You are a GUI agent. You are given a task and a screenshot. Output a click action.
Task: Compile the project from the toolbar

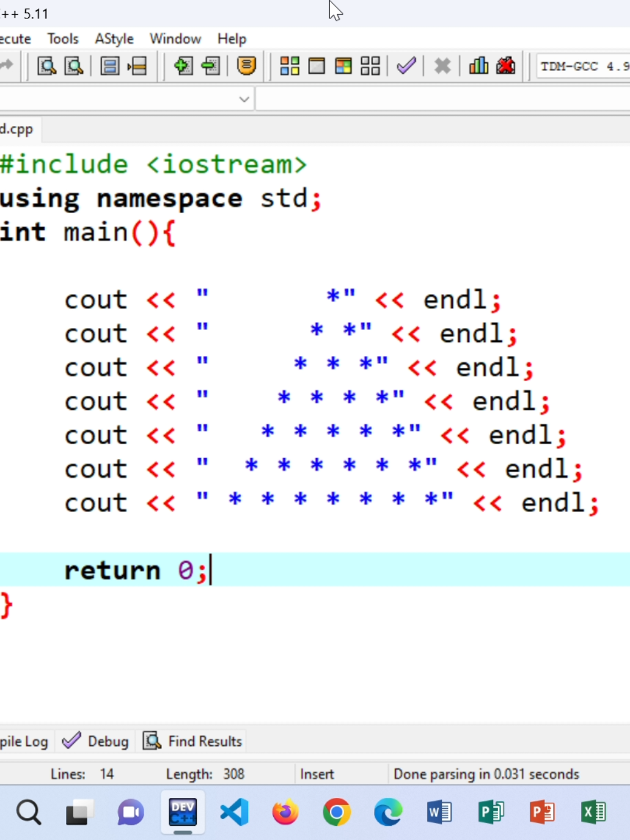click(289, 66)
